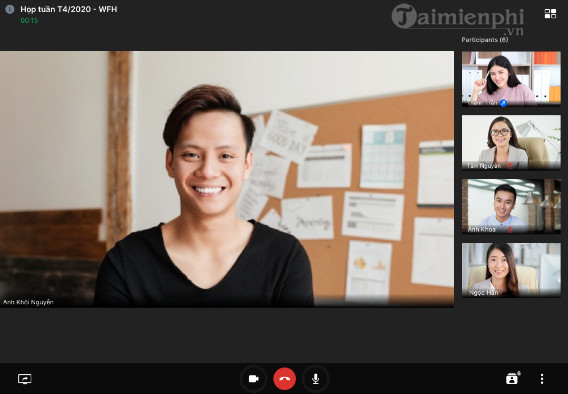568x394 pixels.
Task: Toggle the camera on or off
Action: tap(254, 379)
